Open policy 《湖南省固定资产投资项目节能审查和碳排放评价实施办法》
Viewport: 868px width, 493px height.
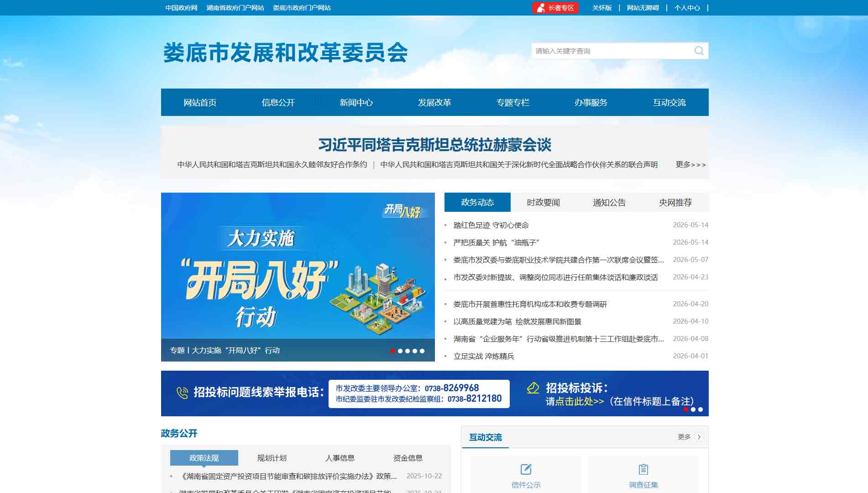point(288,476)
